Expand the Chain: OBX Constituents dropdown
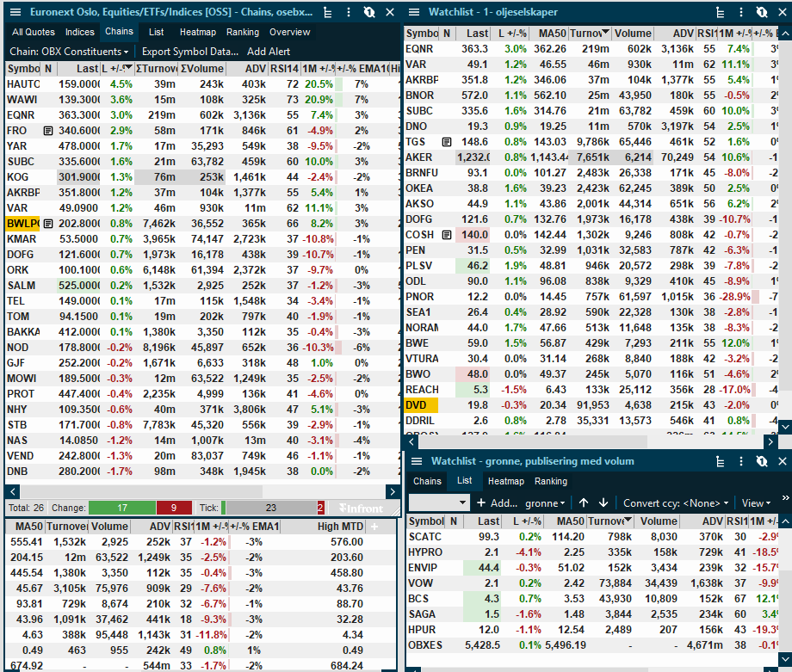 (69, 52)
